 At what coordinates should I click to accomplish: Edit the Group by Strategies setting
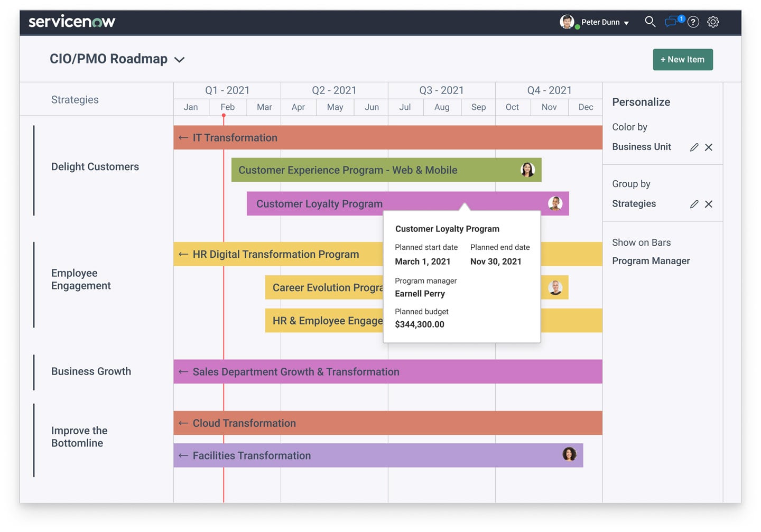(694, 204)
